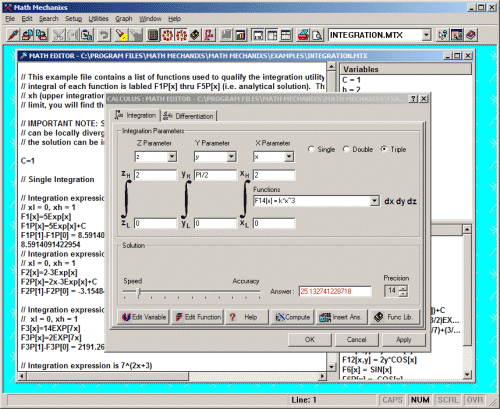Switch to the Differentiation tab
The width and height of the screenshot is (500, 409).
tap(189, 116)
